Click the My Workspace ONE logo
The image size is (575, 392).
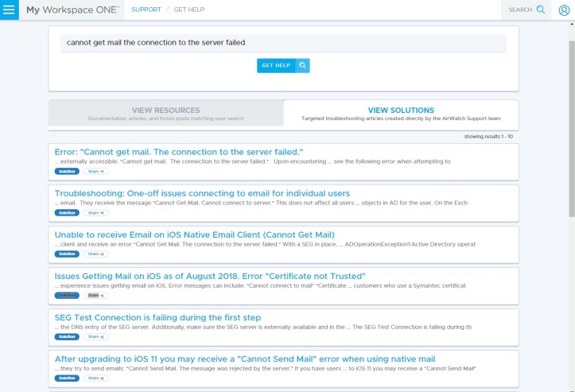coord(72,10)
